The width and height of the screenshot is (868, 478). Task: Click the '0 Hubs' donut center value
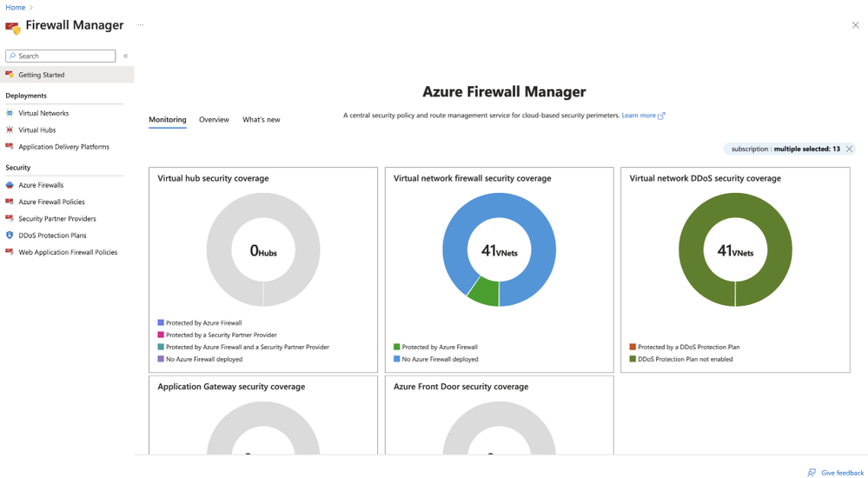coord(263,251)
